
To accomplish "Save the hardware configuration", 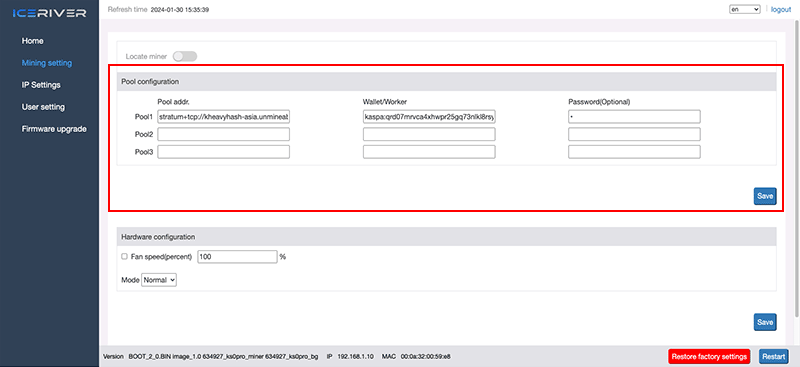I will pyautogui.click(x=765, y=322).
